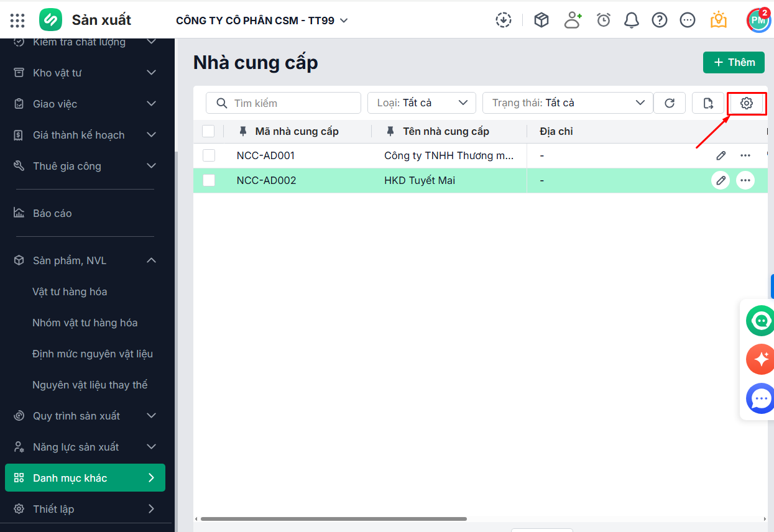Viewport: 774px width, 532px height.
Task: Click supplier code NCC-AD002
Action: 266,180
